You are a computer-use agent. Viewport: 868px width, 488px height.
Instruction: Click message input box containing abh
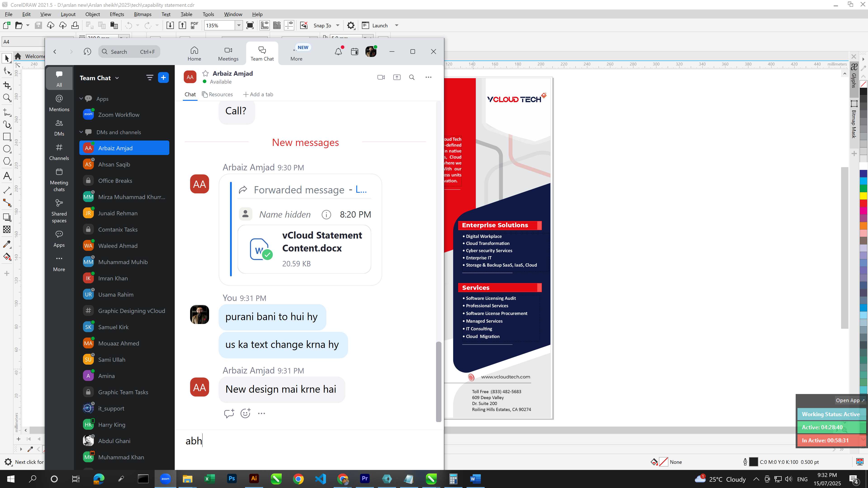click(309, 441)
